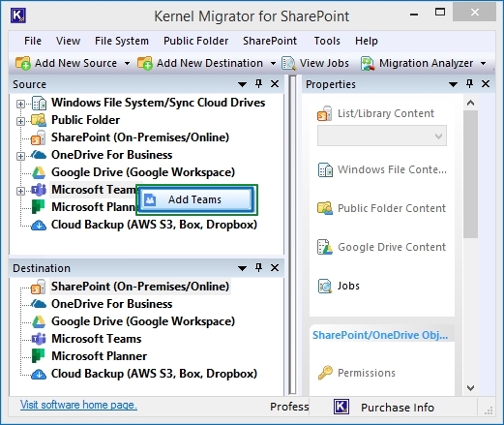Click the Jobs label in Properties
This screenshot has width=504, height=425.
[x=348, y=286]
